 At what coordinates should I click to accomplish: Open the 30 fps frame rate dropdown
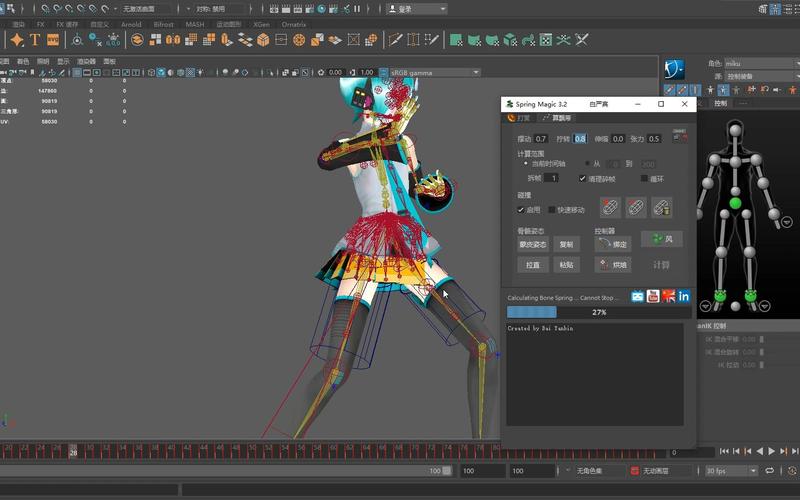tap(730, 470)
